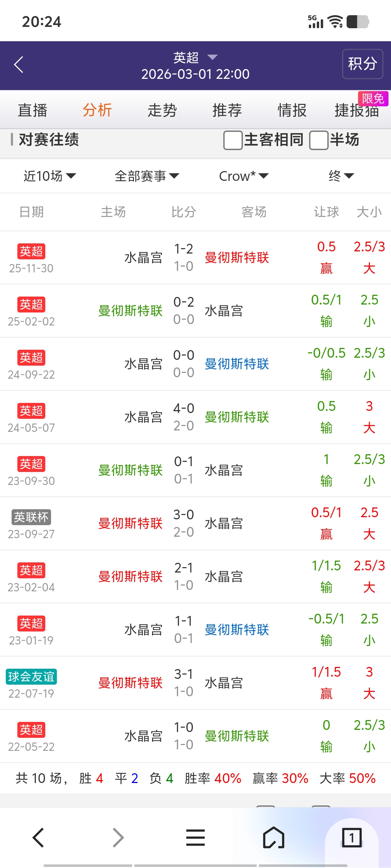Viewport: 391px width, 868px height.
Task: Tap the 英联杯 competition tag
Action: click(31, 517)
